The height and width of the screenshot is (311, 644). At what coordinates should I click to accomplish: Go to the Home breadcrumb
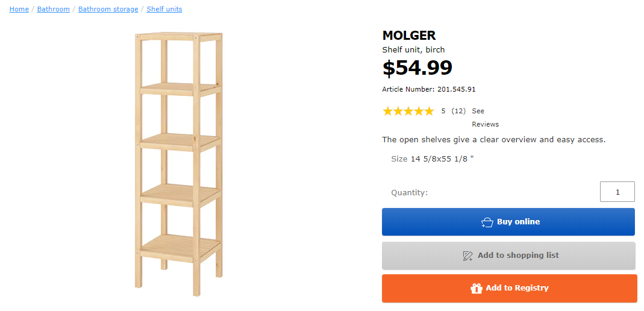pos(19,9)
